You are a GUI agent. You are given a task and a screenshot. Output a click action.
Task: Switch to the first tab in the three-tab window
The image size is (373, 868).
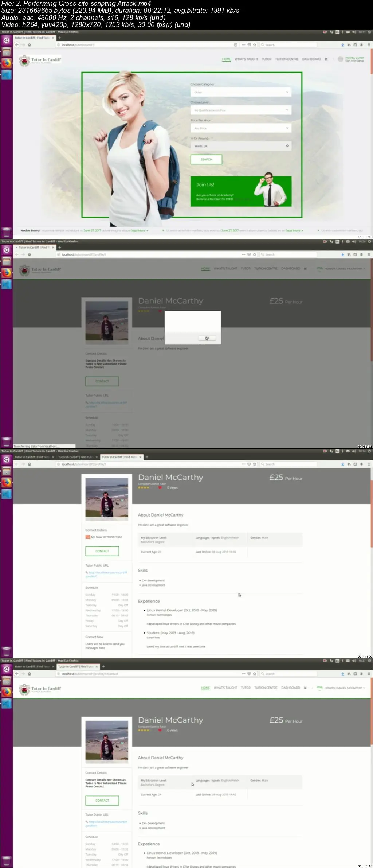click(34, 457)
